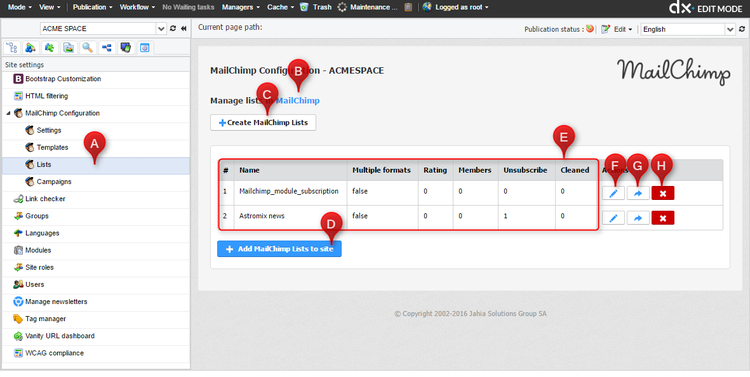Click the clipboard icon next to Maintenance
The height and width of the screenshot is (377, 750).
coord(408,7)
